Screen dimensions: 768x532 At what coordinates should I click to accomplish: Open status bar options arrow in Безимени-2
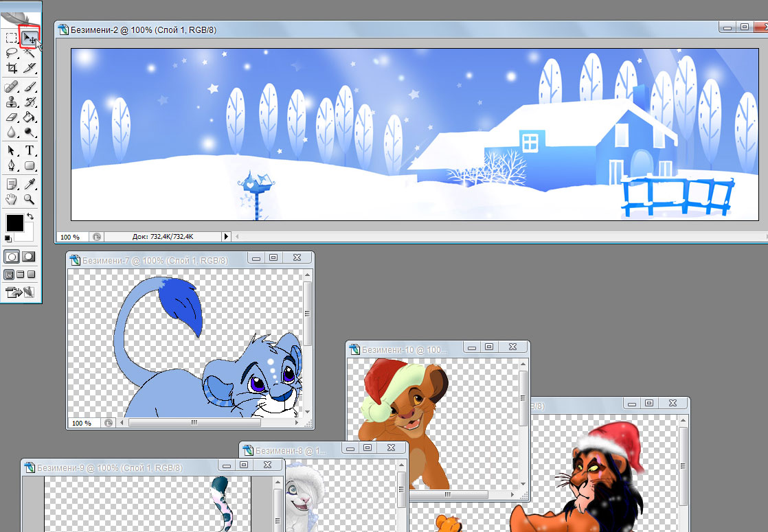click(226, 236)
